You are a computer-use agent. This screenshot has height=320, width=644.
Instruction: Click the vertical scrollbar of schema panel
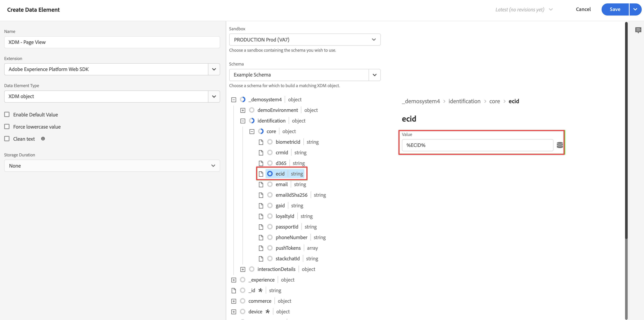[626, 130]
